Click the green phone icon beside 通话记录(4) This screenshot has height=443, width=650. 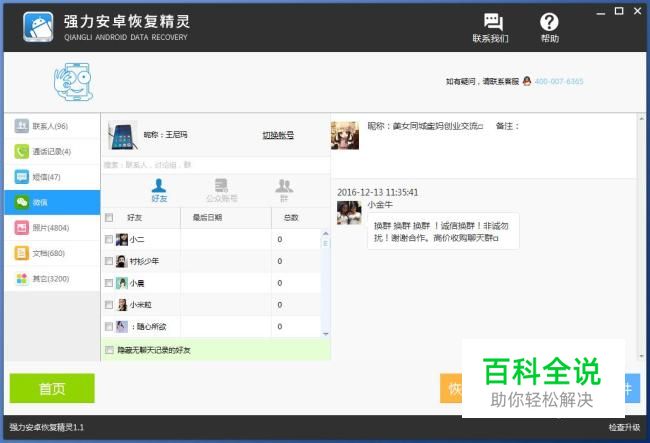click(22, 152)
